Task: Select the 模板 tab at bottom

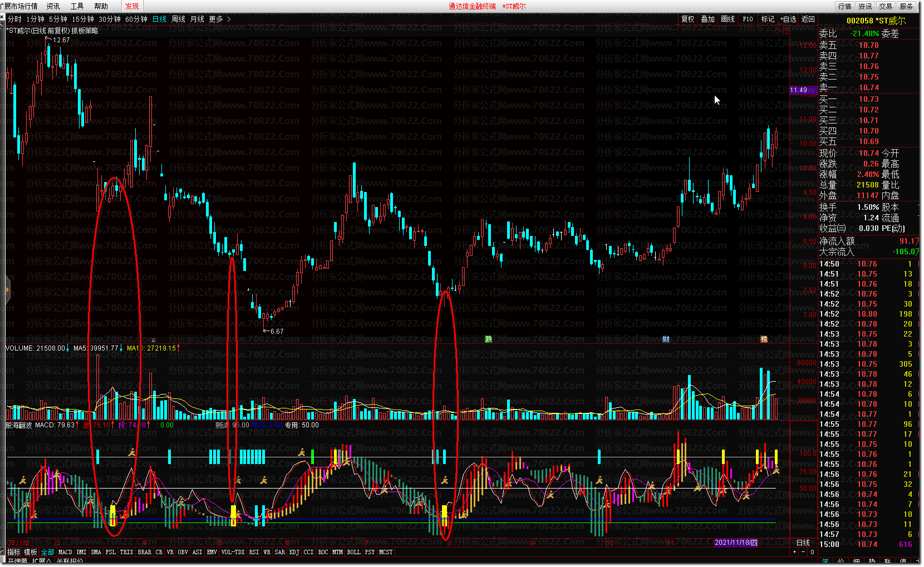Action: (31, 552)
